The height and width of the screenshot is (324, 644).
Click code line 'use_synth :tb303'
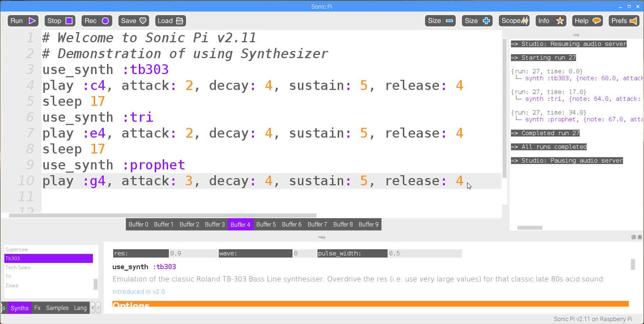pyautogui.click(x=105, y=69)
